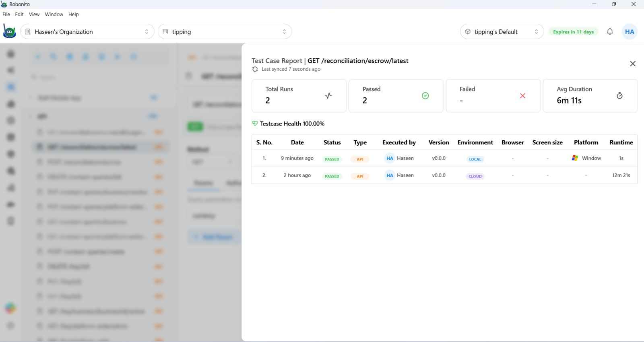Screen dimensions: 644x342
Task: Open the Edit menu
Action: point(19,14)
